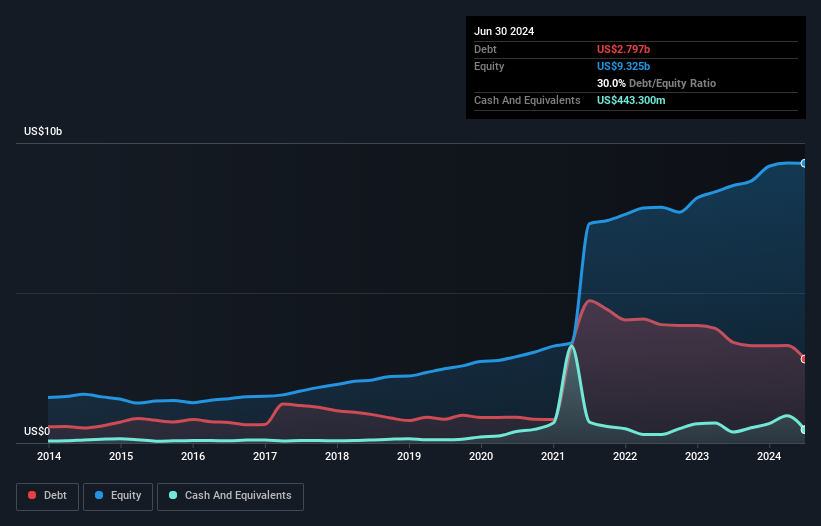The width and height of the screenshot is (821, 526).
Task: Click the blue Equity endpoint marker
Action: [804, 164]
